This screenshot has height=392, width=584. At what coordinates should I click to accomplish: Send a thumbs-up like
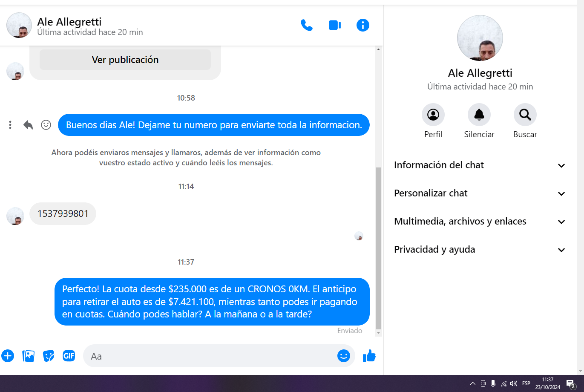(x=369, y=356)
